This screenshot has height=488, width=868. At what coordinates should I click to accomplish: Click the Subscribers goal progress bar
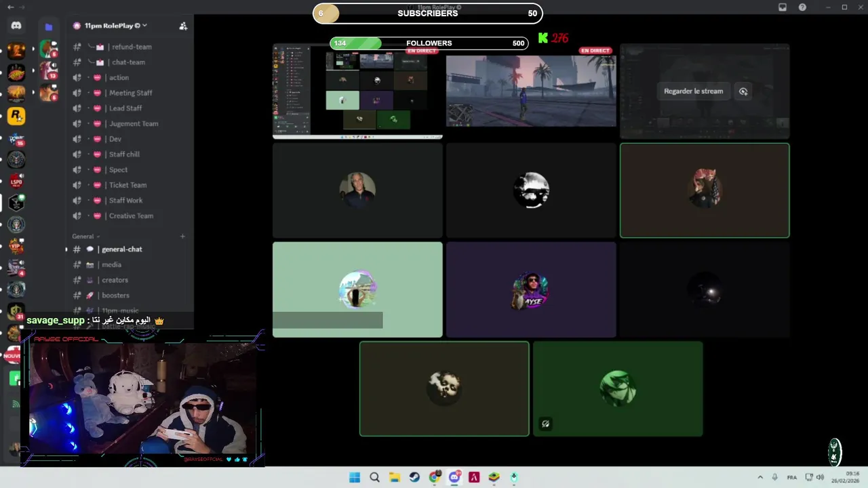(x=428, y=14)
